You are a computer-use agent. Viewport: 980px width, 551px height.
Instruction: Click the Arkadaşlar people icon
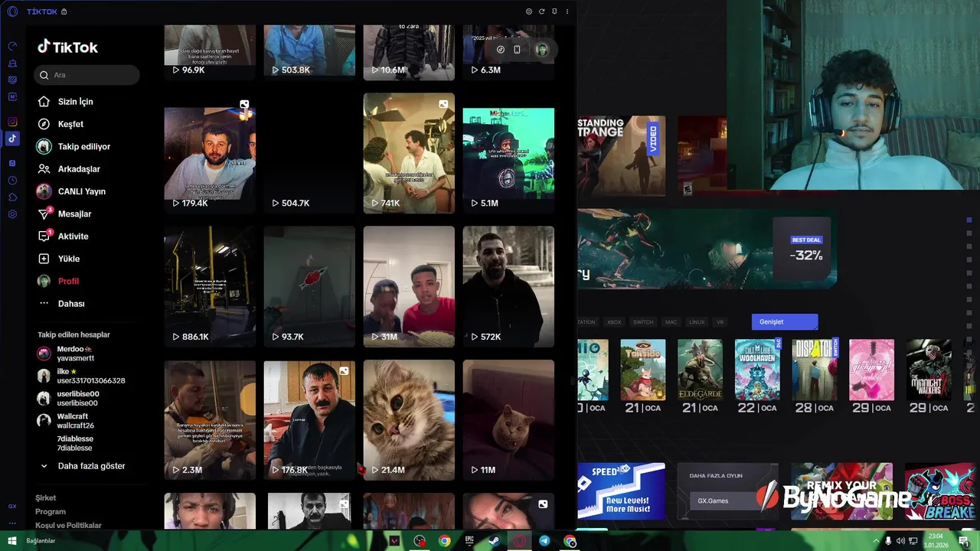44,169
